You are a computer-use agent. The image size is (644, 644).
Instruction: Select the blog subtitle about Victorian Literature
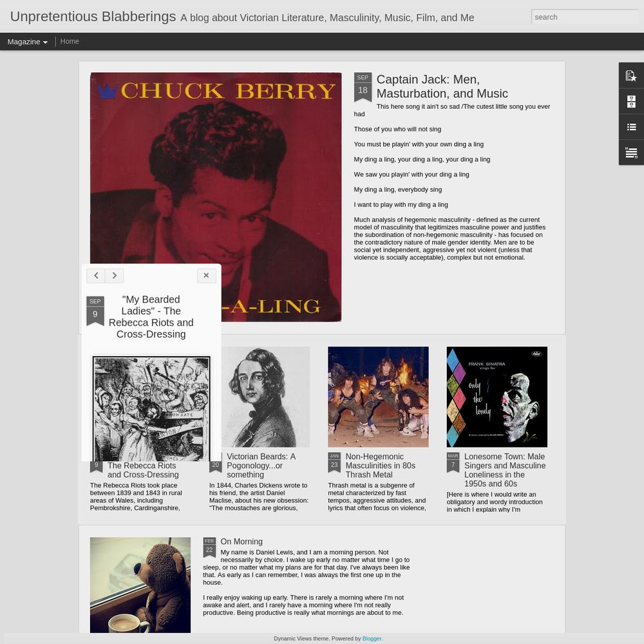click(327, 18)
